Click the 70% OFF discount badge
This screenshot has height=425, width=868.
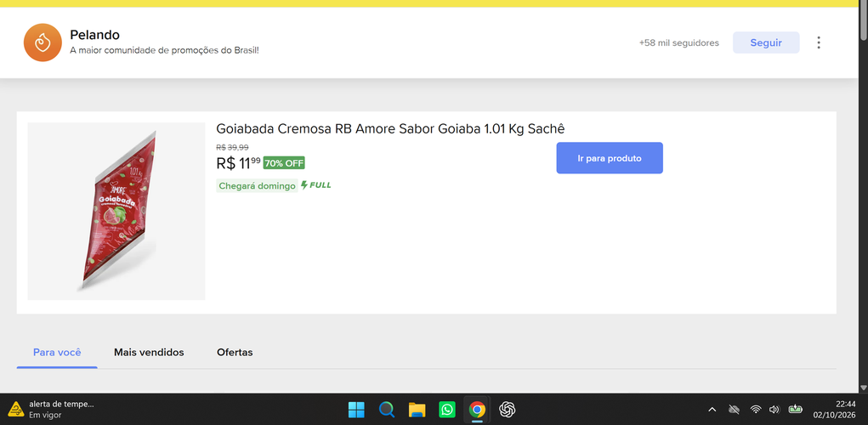click(x=284, y=163)
